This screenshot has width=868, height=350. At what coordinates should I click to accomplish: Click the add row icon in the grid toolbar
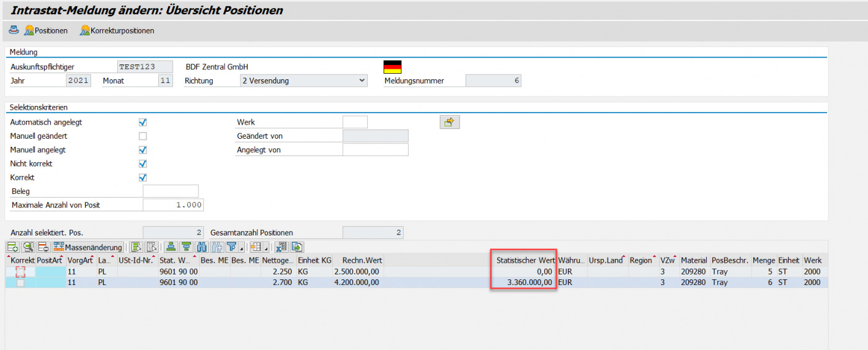[x=13, y=247]
